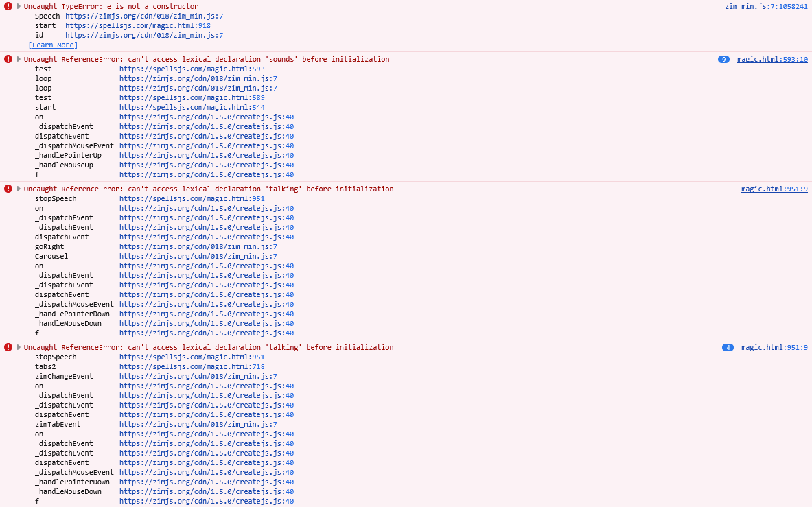Open magic.html:951:9 link beside the 4 badge
The width and height of the screenshot is (812, 507).
[774, 347]
